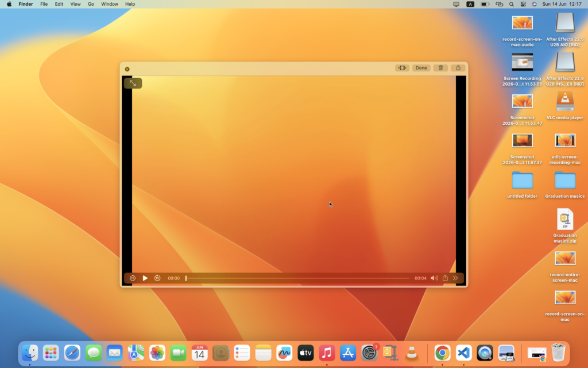Skip forward 15 seconds
The height and width of the screenshot is (368, 588).
157,278
